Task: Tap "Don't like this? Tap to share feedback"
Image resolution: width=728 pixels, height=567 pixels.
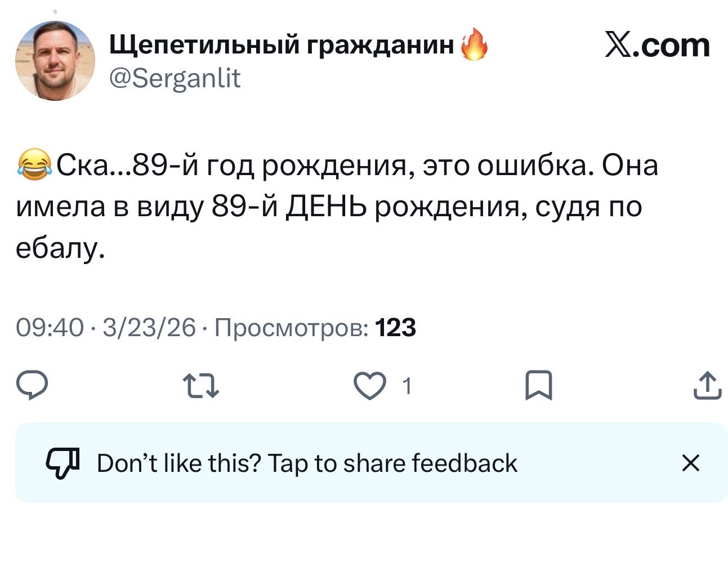Action: (307, 463)
